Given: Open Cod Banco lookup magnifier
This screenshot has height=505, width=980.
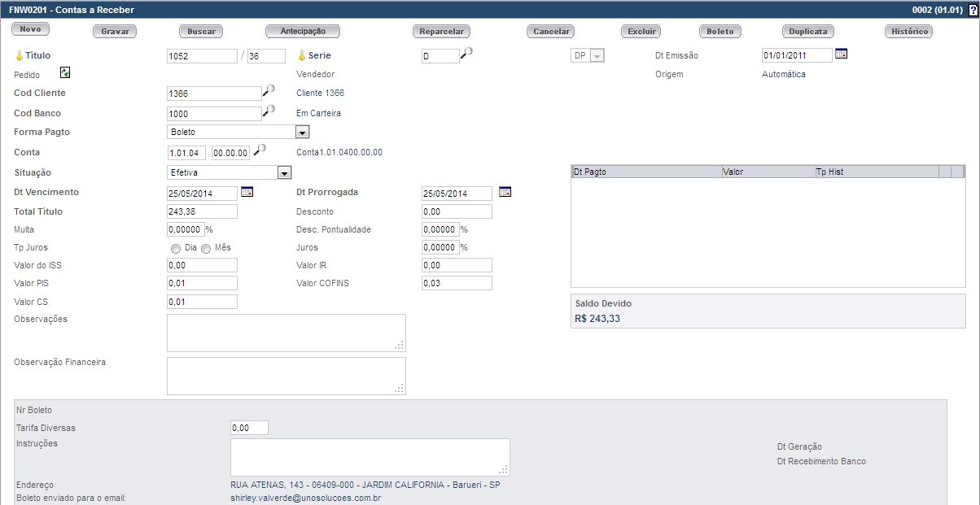Looking at the screenshot, I should [x=269, y=111].
